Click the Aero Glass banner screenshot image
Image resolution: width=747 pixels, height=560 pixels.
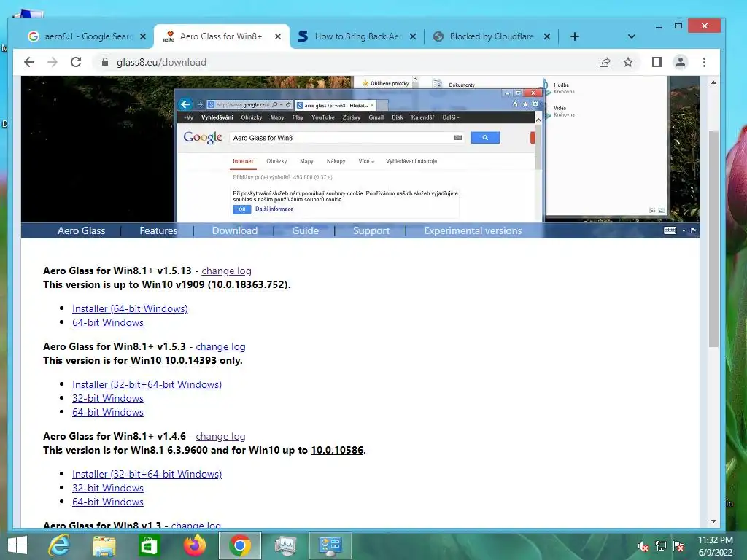click(360, 149)
